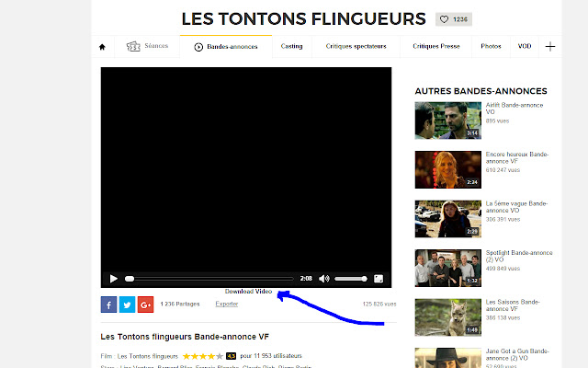Screen dimensions: 588x368
Task: Share on Google Plus
Action: click(145, 305)
